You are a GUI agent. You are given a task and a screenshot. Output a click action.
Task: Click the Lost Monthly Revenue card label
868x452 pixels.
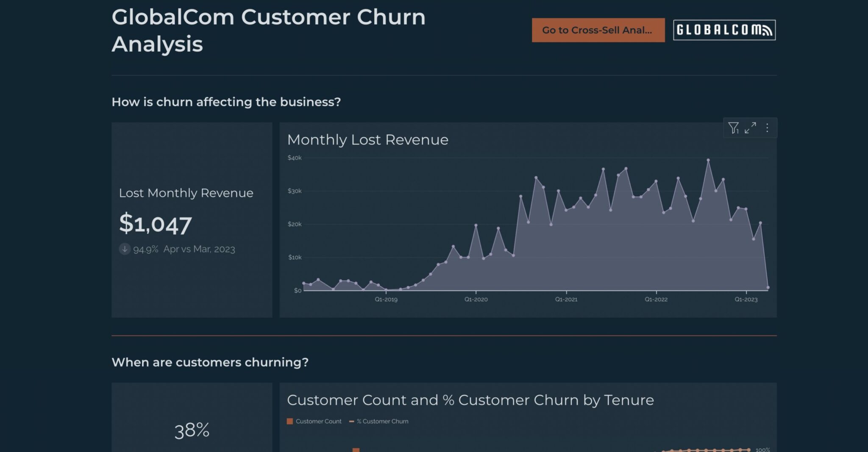click(x=186, y=193)
